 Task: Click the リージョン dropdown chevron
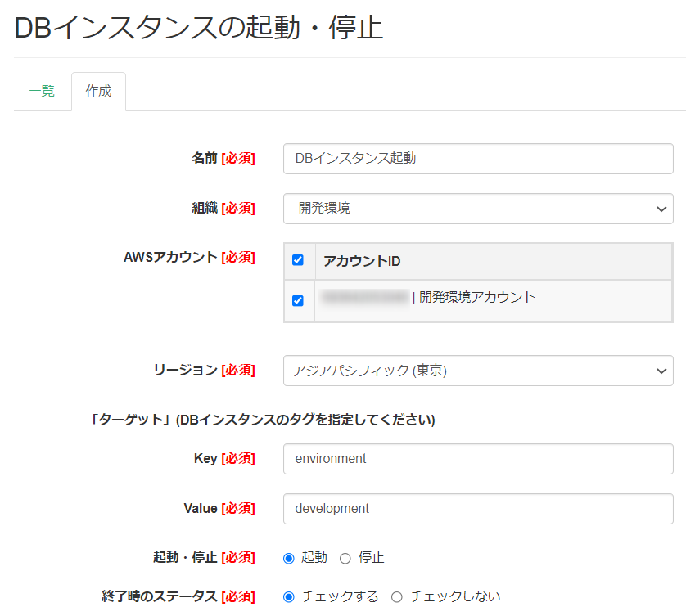click(661, 371)
